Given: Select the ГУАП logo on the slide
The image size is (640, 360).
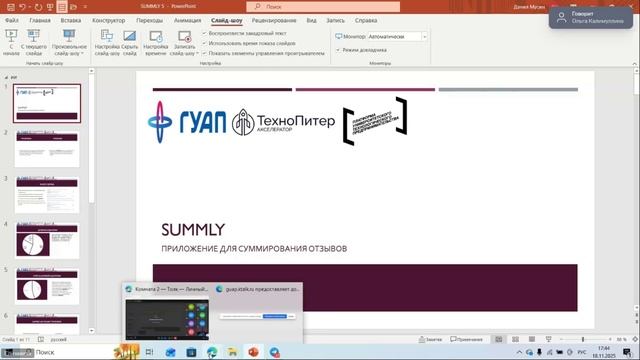Looking at the screenshot, I should pos(187,122).
